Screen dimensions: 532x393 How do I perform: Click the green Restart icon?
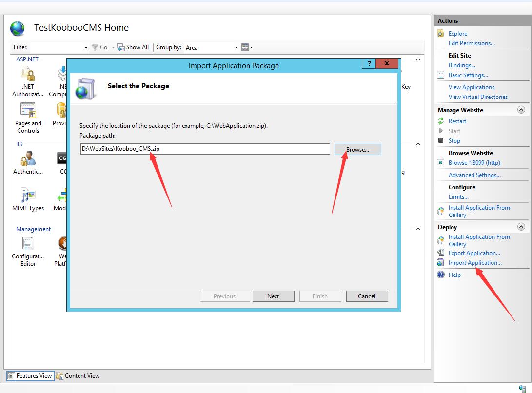[441, 121]
